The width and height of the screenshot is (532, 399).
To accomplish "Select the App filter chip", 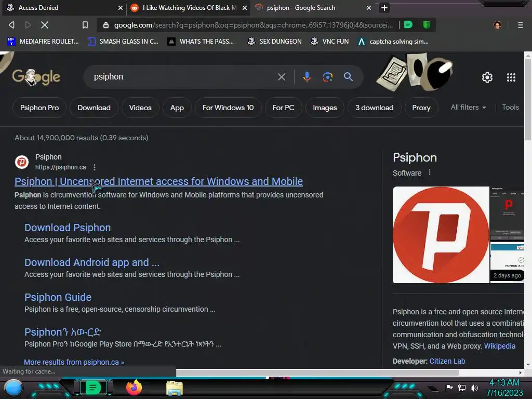I will (x=177, y=108).
